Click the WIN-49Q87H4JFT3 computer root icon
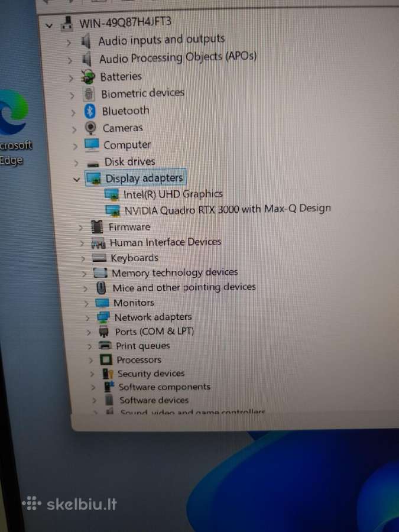 pos(67,24)
